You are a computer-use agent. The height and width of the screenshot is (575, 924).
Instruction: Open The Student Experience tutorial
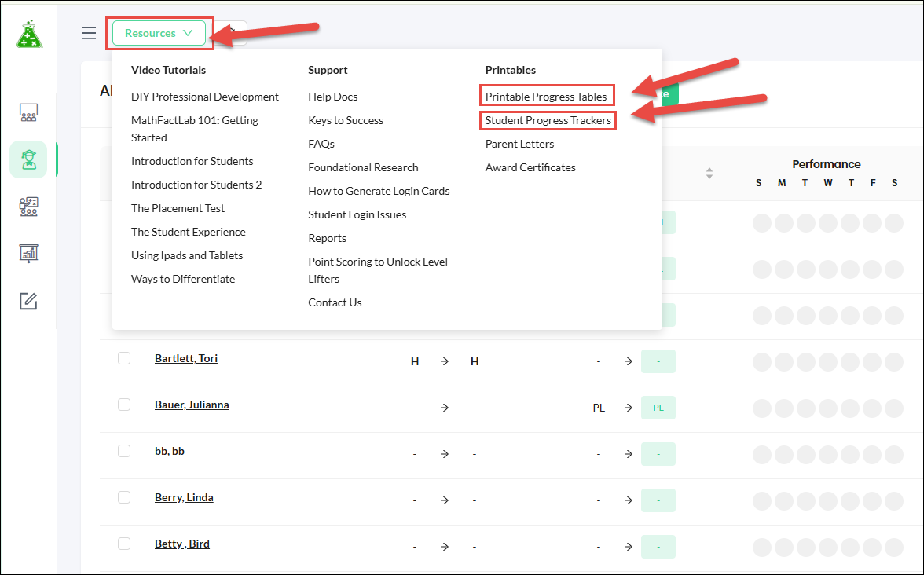189,232
